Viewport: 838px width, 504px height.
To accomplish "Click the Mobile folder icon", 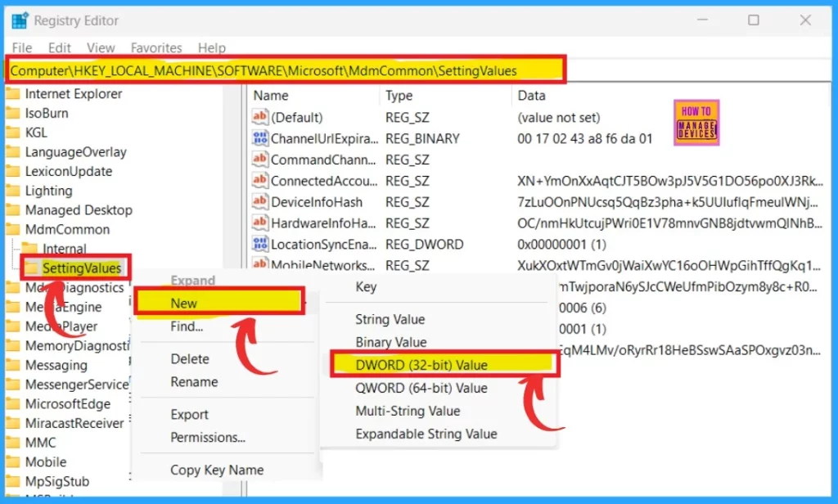I will [x=13, y=461].
